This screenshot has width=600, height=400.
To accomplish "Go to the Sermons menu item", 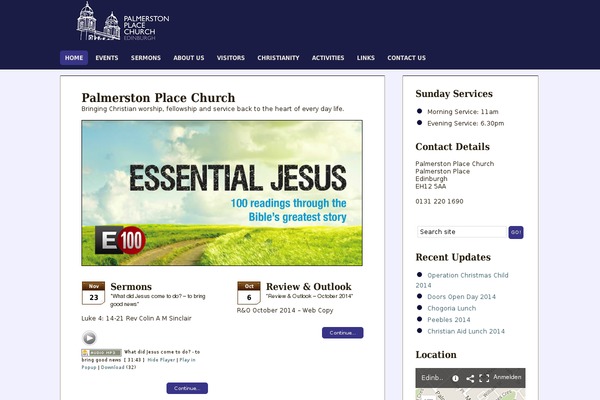I will point(146,58).
